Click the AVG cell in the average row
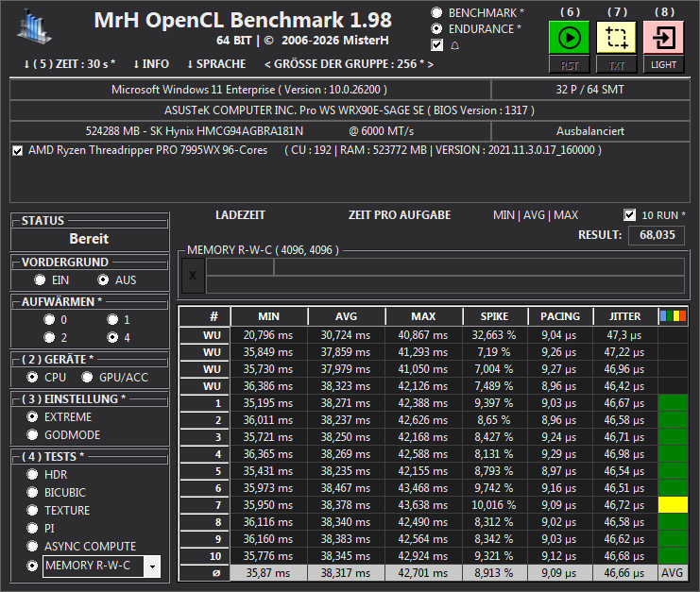Screen dimensions: 700x592 click(673, 573)
